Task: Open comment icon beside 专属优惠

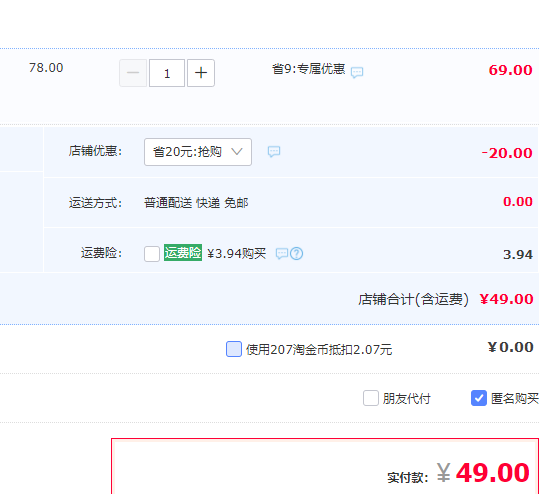Action: click(357, 72)
